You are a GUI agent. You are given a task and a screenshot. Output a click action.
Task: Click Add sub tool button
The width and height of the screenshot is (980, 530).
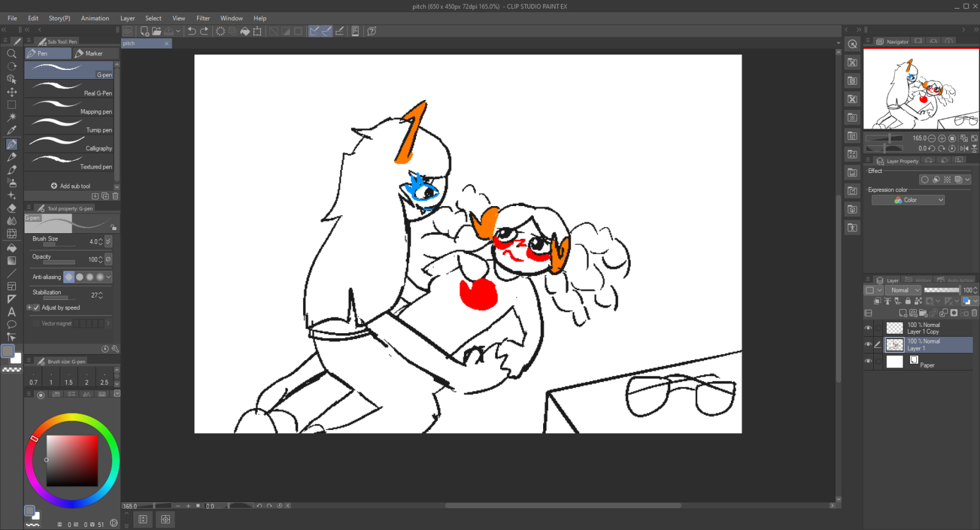pyautogui.click(x=70, y=186)
